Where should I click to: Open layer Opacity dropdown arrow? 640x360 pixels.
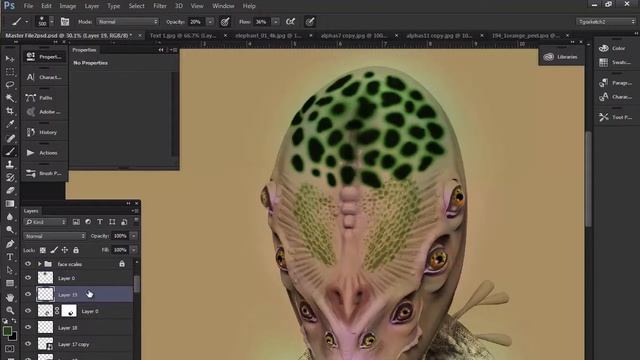click(x=134, y=236)
